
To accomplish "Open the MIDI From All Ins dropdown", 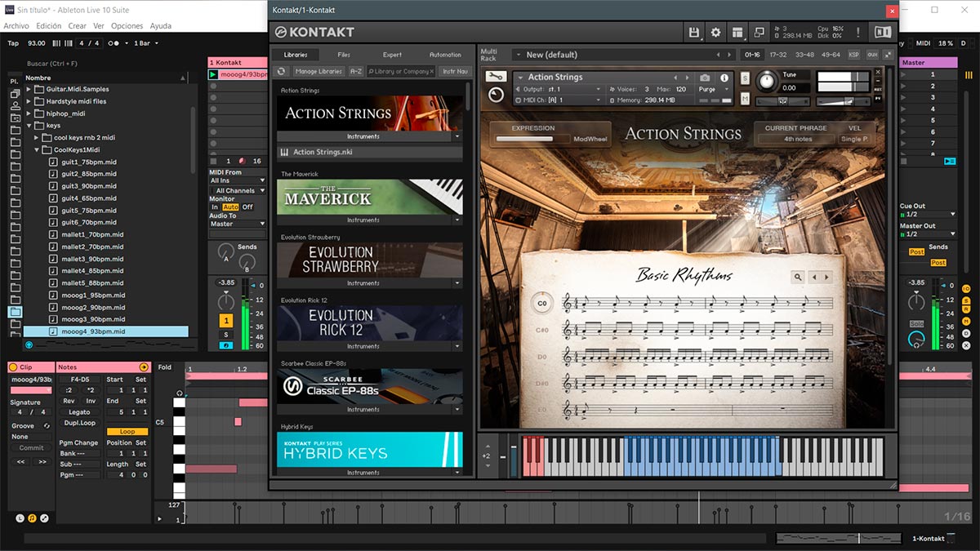I will click(x=237, y=181).
